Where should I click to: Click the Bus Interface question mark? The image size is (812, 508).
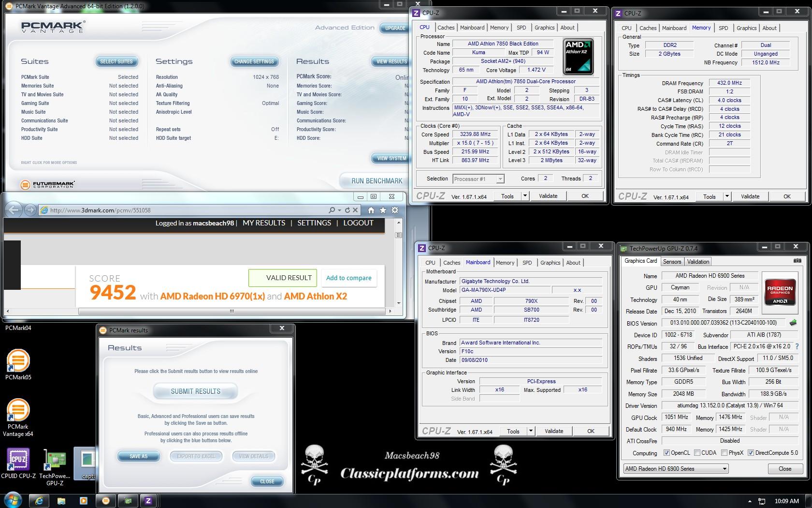tap(797, 346)
